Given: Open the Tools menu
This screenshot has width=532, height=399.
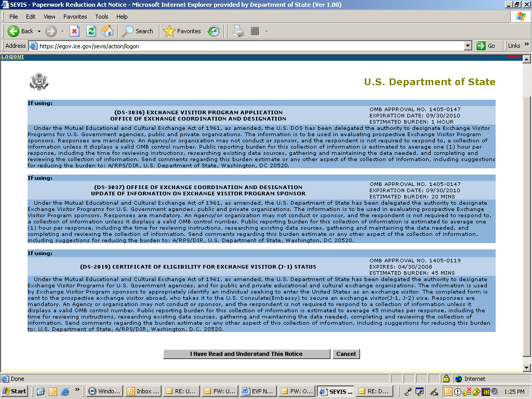Looking at the screenshot, I should click(101, 17).
